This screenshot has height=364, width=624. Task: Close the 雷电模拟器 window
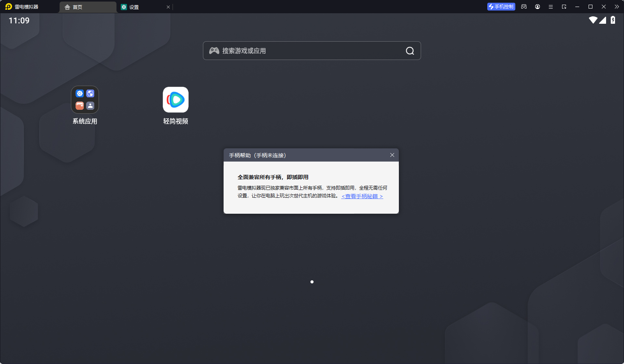pyautogui.click(x=604, y=7)
